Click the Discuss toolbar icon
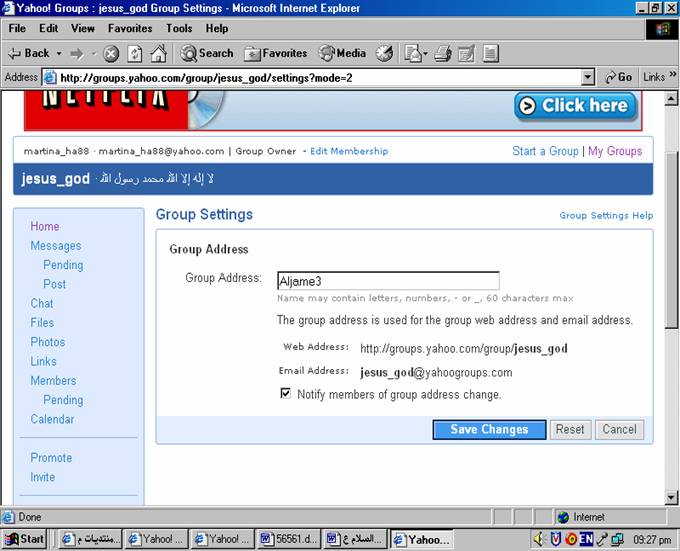Image resolution: width=680 pixels, height=551 pixels. point(490,53)
